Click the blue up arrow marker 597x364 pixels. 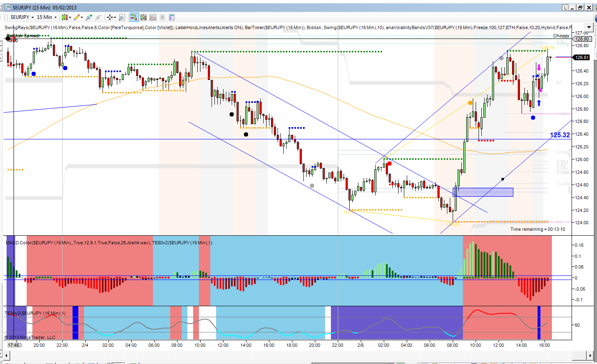pyautogui.click(x=539, y=103)
